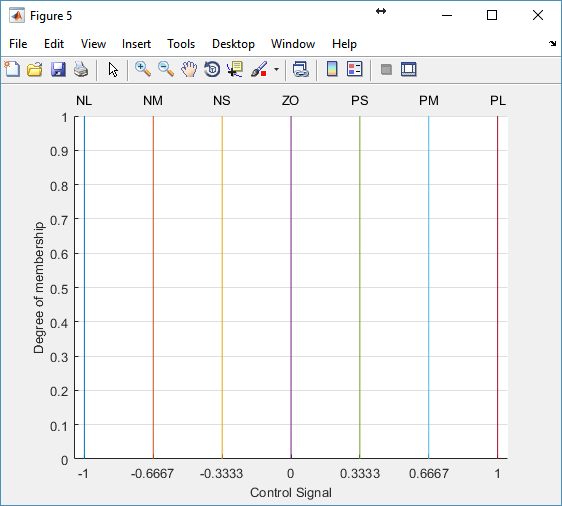Expand the brush color dropdown arrow
The width and height of the screenshot is (562, 506).
click(276, 69)
